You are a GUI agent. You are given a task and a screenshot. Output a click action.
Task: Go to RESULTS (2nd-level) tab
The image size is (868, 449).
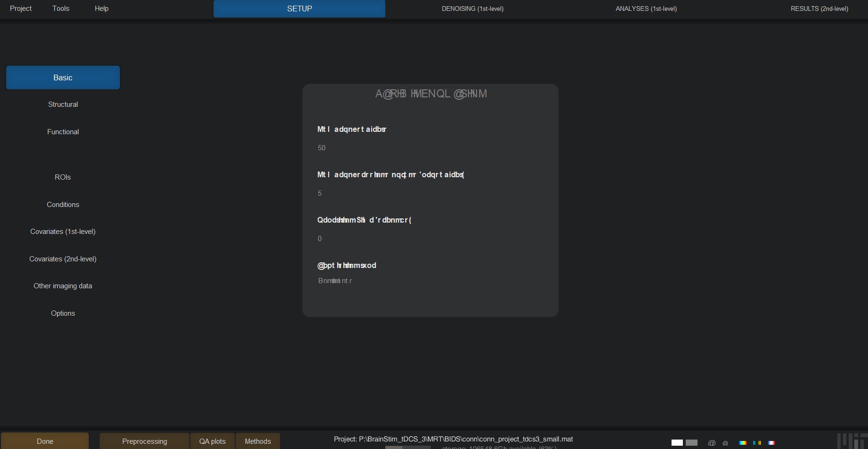point(819,9)
